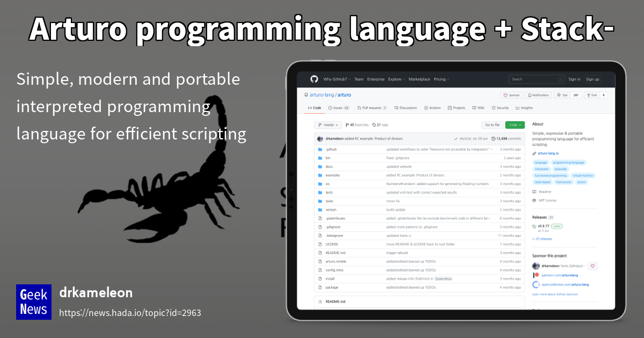Open the Enterprise nav item
The width and height of the screenshot is (644, 338).
376,79
